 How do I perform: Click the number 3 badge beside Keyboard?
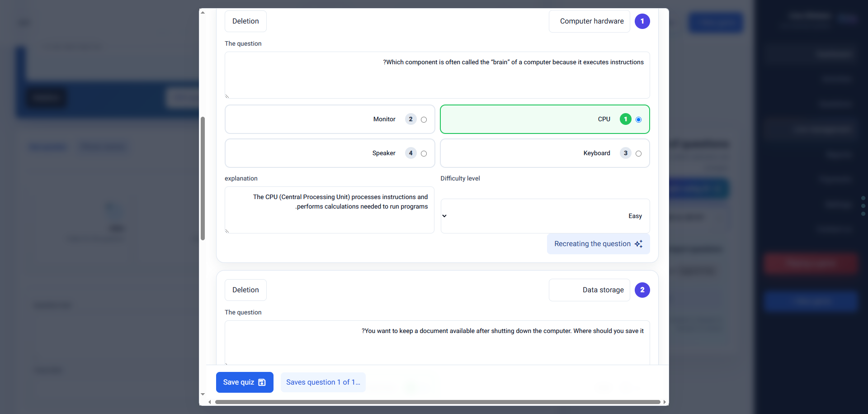pos(625,153)
